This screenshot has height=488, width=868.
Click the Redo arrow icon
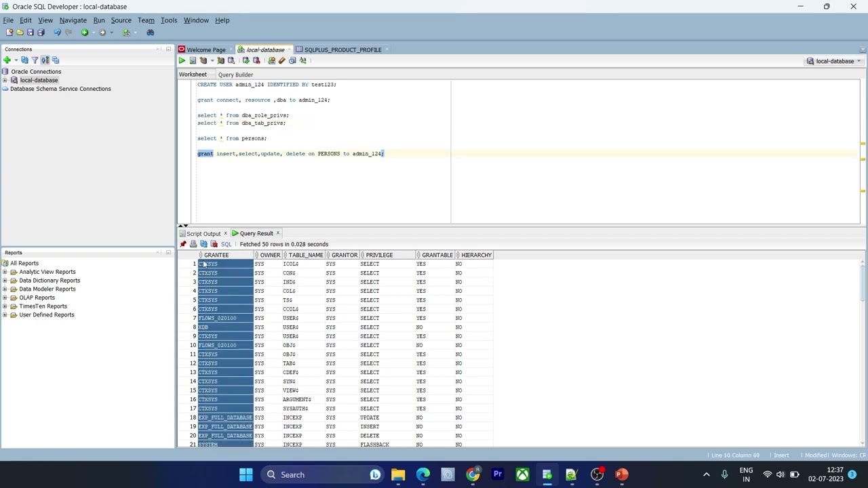click(x=68, y=33)
